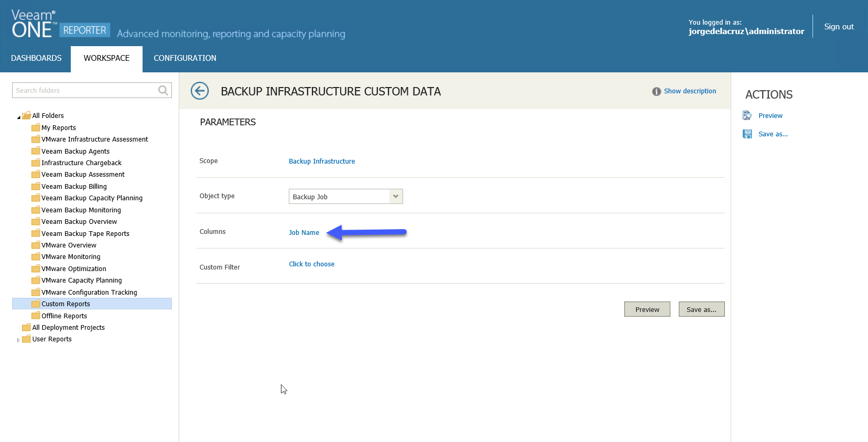
Task: Select VMware Optimization folder
Action: click(74, 269)
